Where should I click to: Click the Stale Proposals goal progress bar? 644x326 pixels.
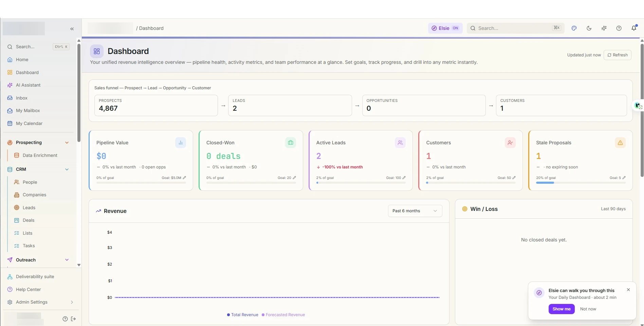[x=581, y=183]
